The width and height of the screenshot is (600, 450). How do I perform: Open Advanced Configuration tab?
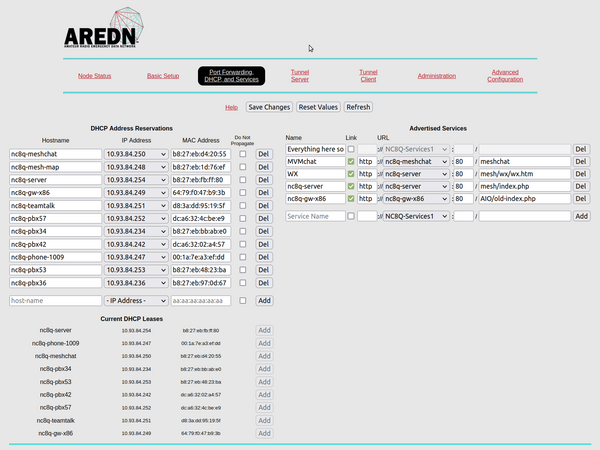pyautogui.click(x=505, y=76)
